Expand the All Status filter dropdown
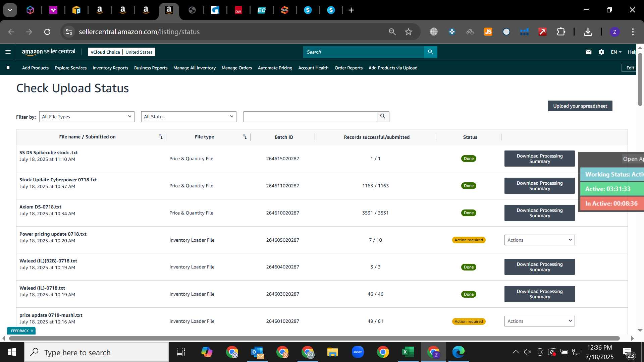 coord(189,117)
